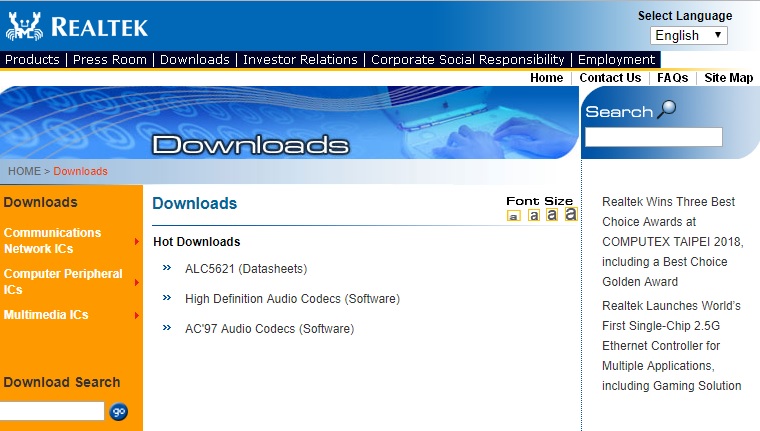
Task: Open AC'97 Audio Codecs software link
Action: (269, 329)
